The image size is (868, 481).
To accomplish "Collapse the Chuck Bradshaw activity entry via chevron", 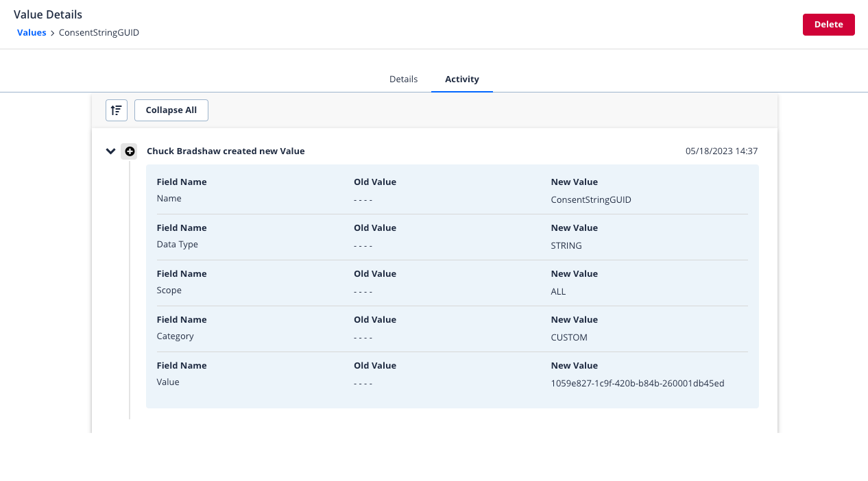I will pyautogui.click(x=110, y=151).
